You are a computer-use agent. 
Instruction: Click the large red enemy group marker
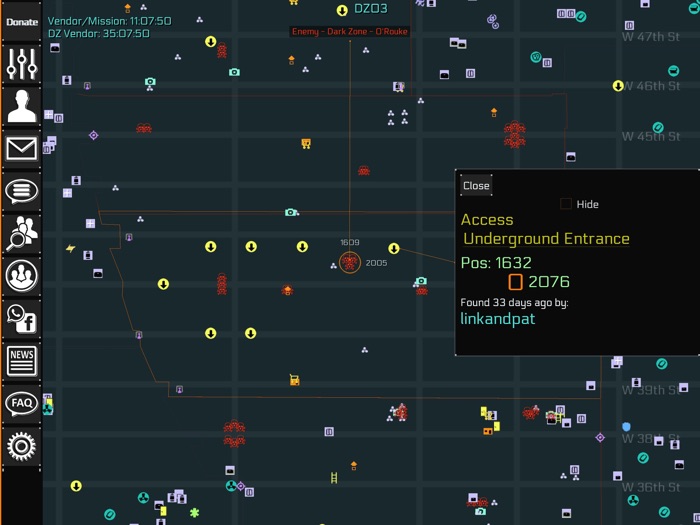pyautogui.click(x=514, y=134)
